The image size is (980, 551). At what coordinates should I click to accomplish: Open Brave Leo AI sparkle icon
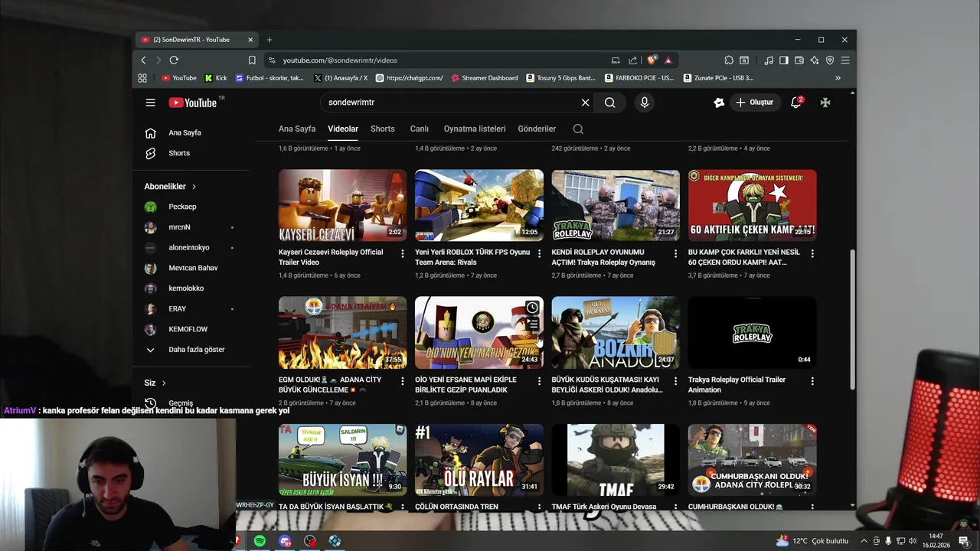click(815, 60)
